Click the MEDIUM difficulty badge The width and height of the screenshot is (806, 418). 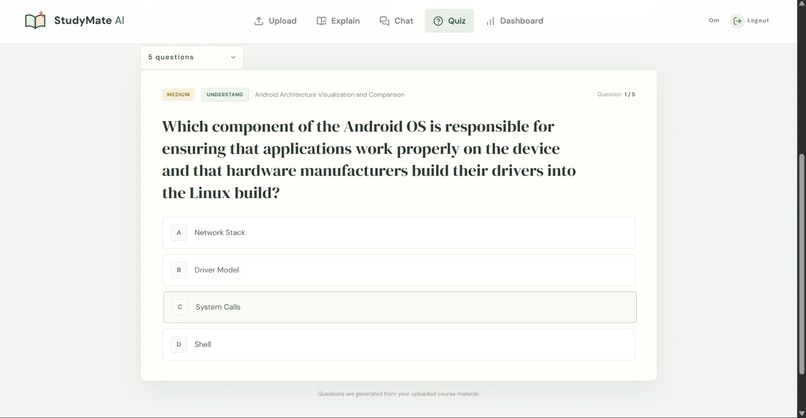point(178,95)
